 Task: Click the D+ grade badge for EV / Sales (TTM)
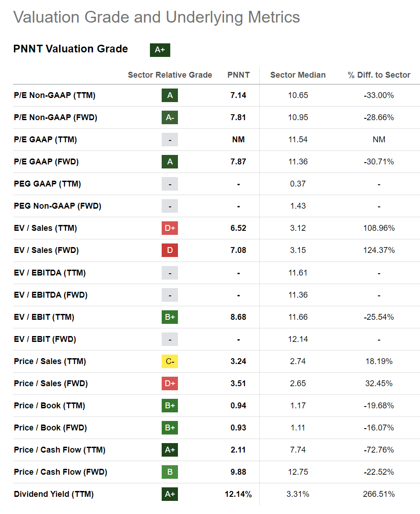pyautogui.click(x=170, y=228)
